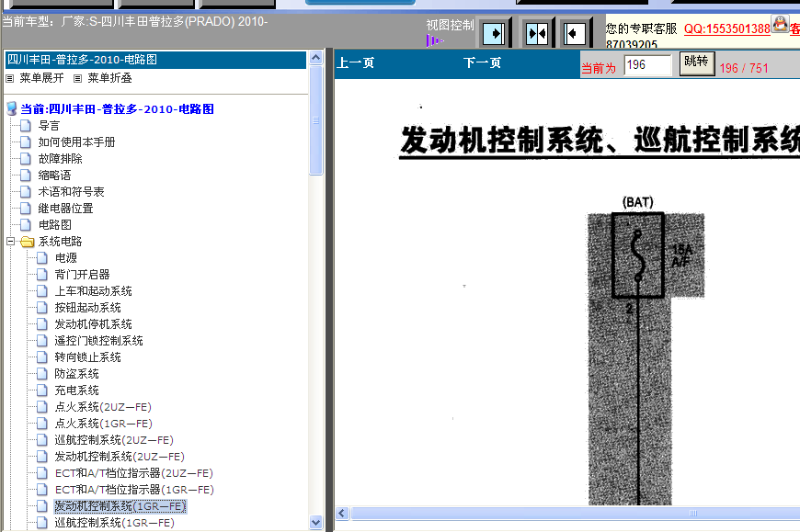Click the document icon beside 导言
Screen dimensions: 800x532
click(x=26, y=126)
